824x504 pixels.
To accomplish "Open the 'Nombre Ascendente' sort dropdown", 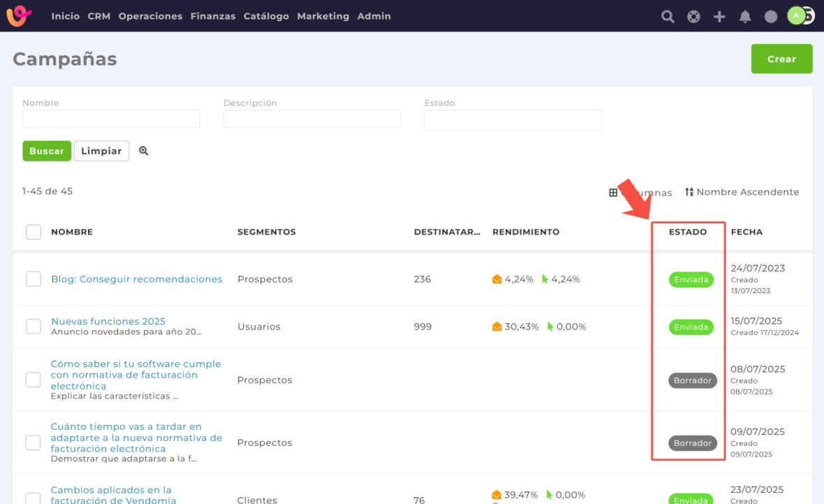I will click(x=742, y=192).
